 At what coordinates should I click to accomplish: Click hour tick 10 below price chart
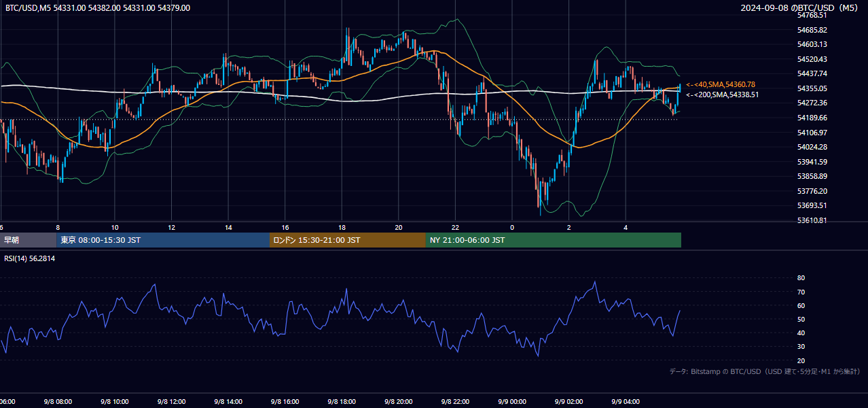point(115,227)
